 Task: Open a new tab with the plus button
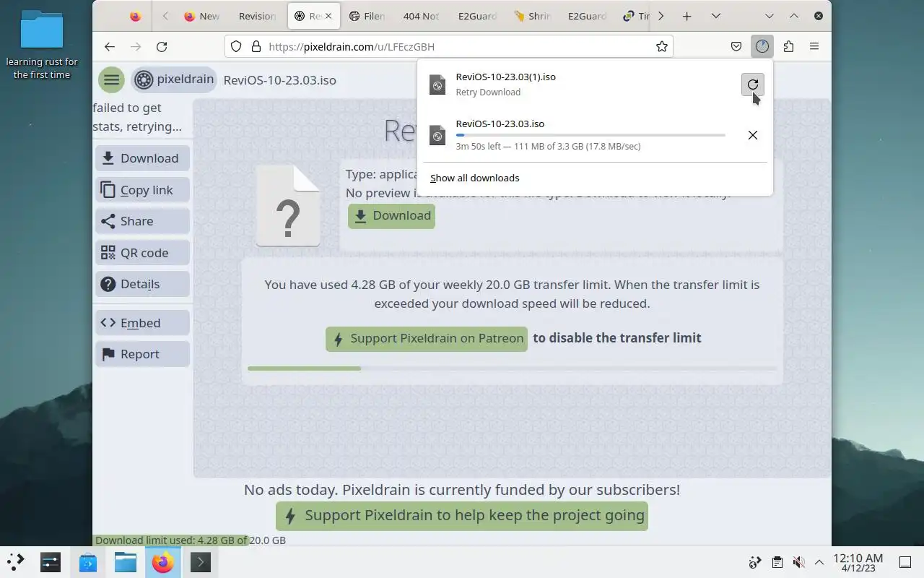(687, 16)
